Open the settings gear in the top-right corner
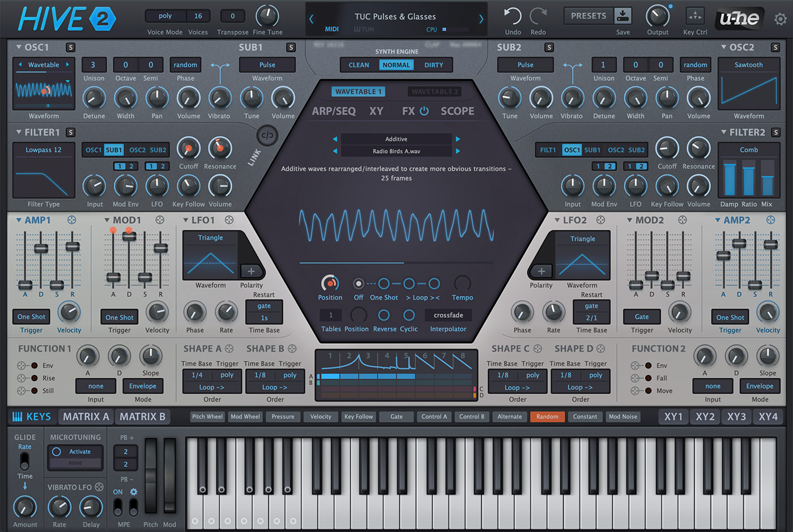793x532 pixels. tap(781, 19)
